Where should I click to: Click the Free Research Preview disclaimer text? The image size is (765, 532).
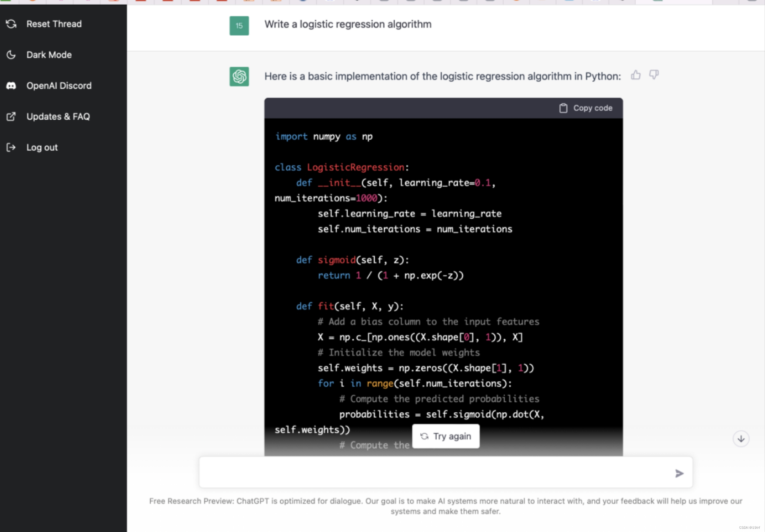coord(446,506)
